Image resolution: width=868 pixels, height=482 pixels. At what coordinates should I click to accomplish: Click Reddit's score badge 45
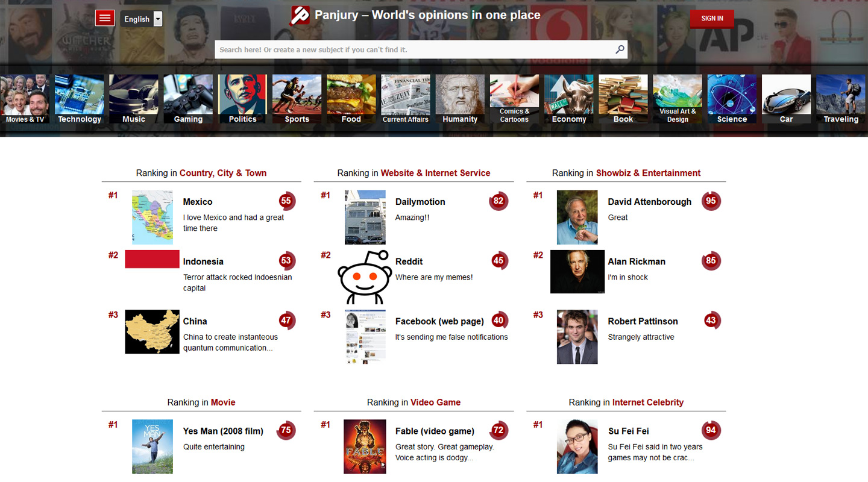(x=498, y=261)
